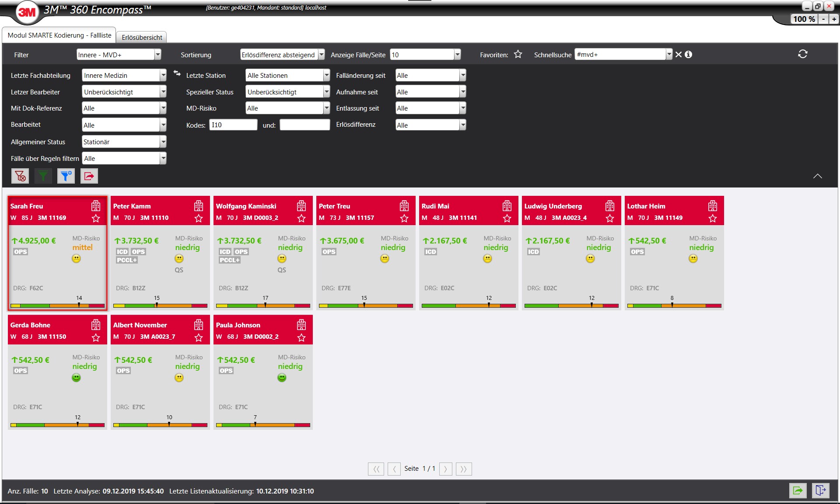Screen dimensions: 840x504
Task: Collapse the filter panel with up chevron
Action: tap(817, 176)
